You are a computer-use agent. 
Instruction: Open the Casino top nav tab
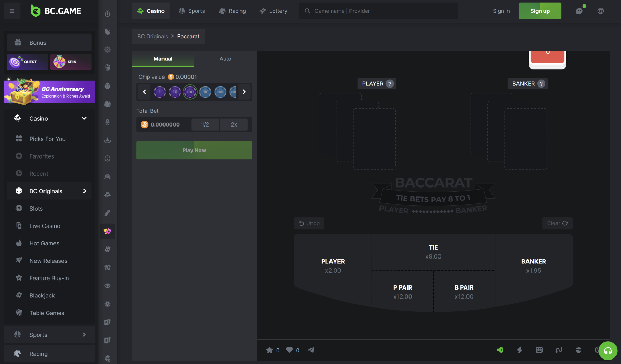pos(151,11)
